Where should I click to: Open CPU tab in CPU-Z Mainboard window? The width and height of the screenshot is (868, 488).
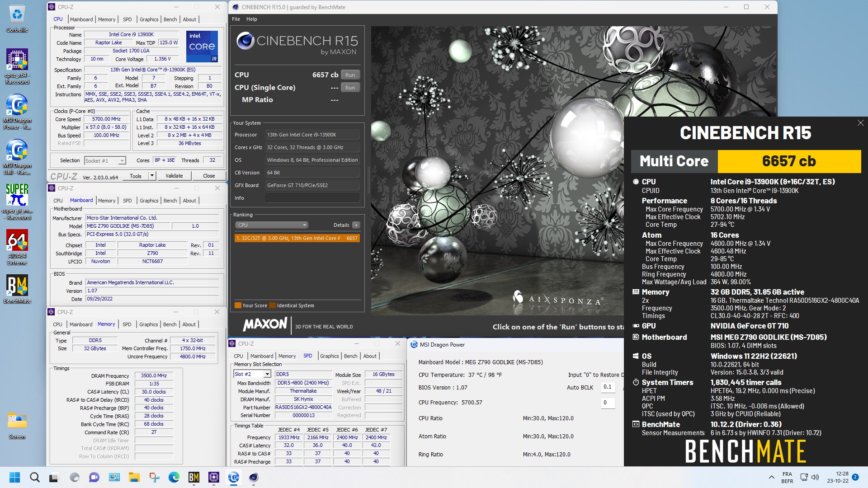(x=58, y=201)
